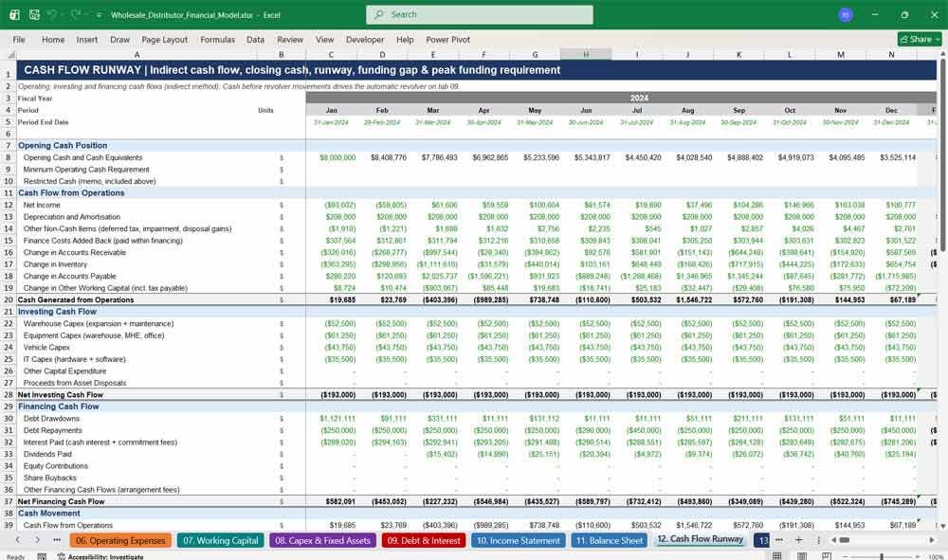Screen dimensions: 948x560
Task: Click the Undo arrow icon
Action: pyautogui.click(x=52, y=14)
